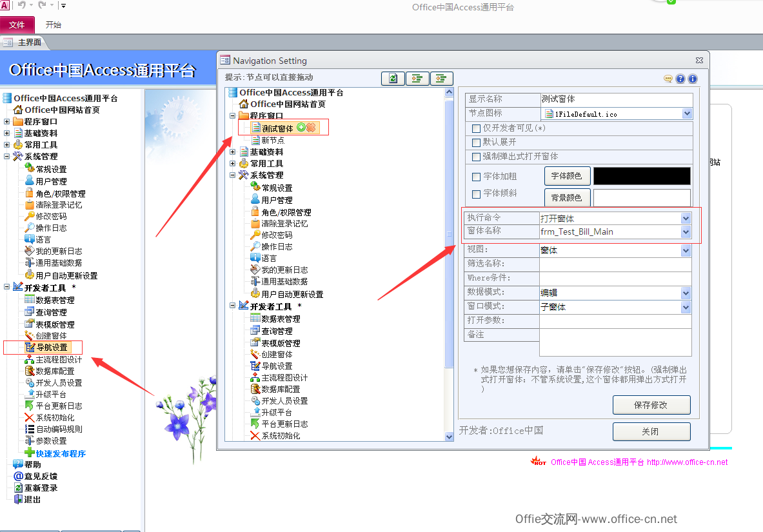
Task: Select 导航设置 in the main window tree
Action: [52, 348]
